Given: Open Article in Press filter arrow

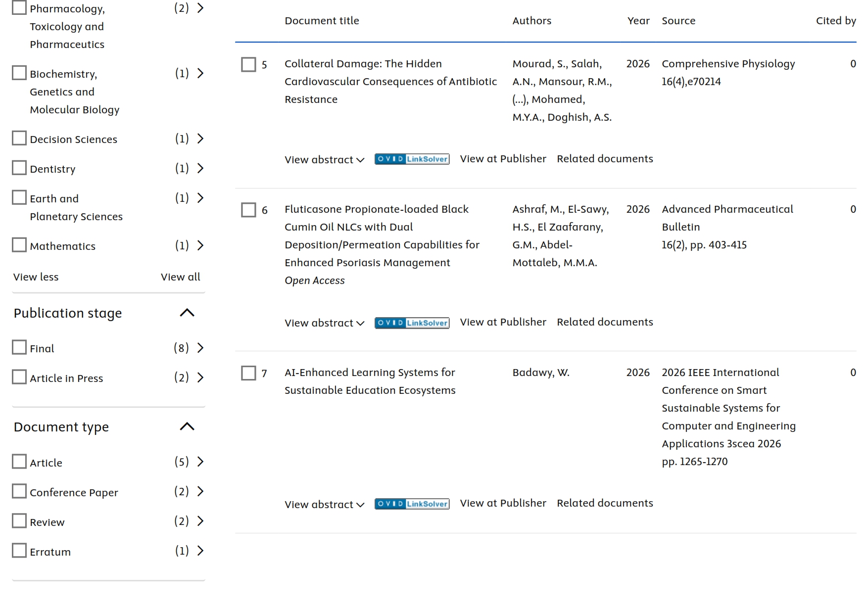Looking at the screenshot, I should tap(200, 377).
